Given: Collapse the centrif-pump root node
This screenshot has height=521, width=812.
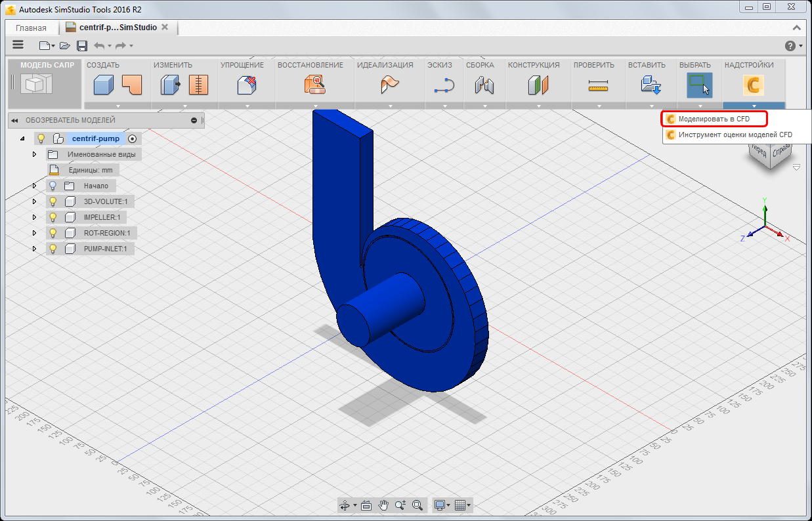Looking at the screenshot, I should [22, 138].
